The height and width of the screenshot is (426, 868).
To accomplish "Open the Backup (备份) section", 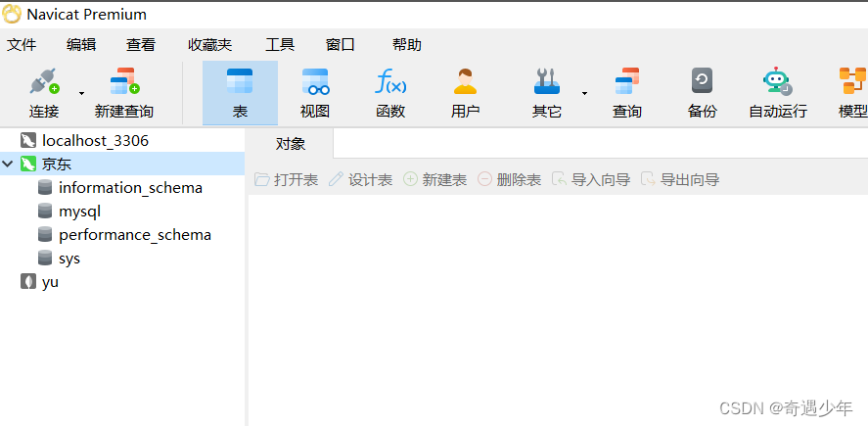I will coord(702,93).
